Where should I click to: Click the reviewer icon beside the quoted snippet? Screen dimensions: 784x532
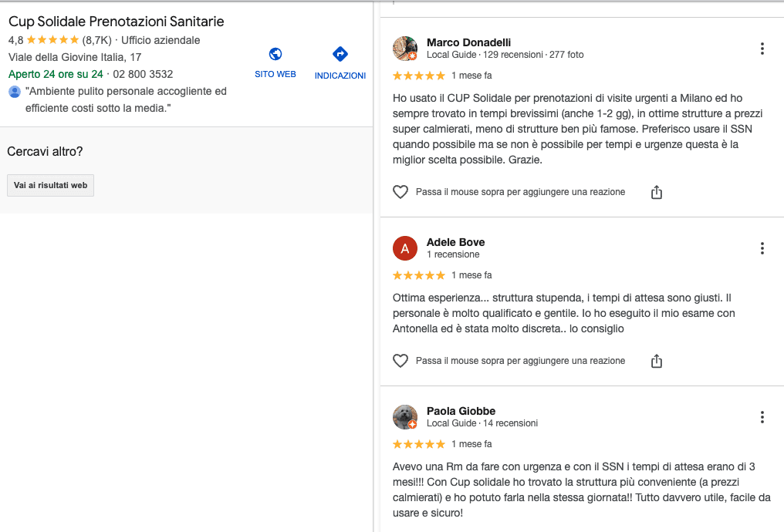pyautogui.click(x=14, y=91)
